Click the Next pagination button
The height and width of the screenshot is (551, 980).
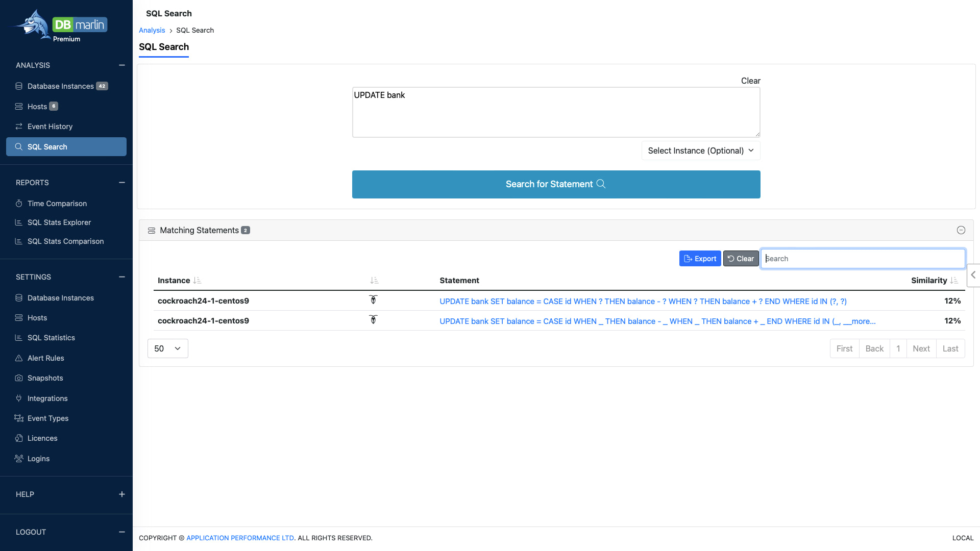coord(921,348)
